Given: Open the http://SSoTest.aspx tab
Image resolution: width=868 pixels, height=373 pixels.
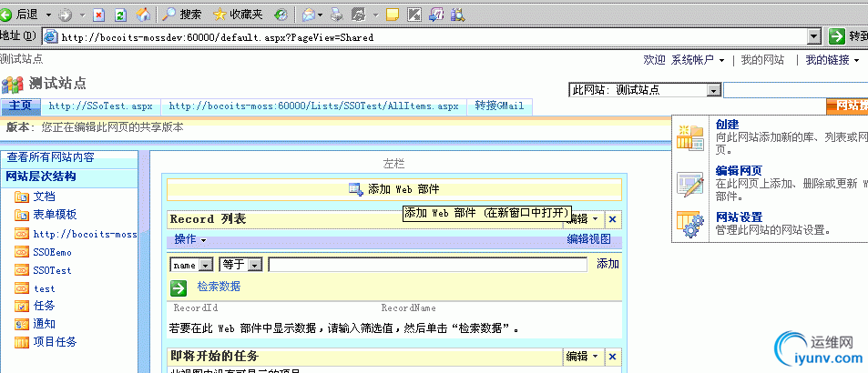Looking at the screenshot, I should pos(100,106).
